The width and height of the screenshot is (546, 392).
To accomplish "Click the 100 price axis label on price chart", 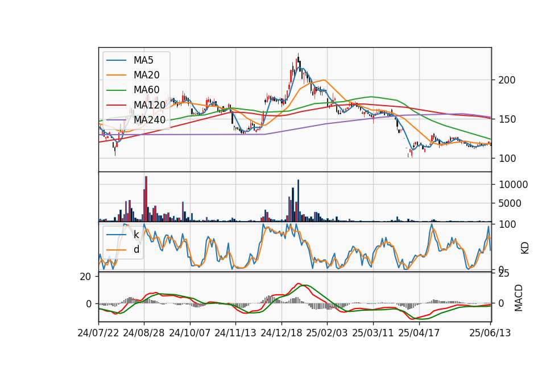I will (x=507, y=159).
